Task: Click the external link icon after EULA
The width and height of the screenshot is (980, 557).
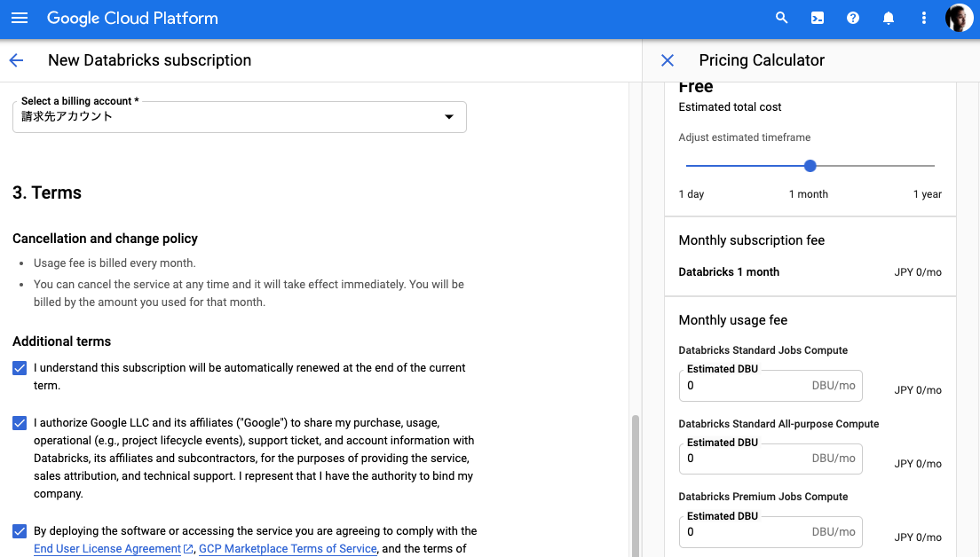Action: pos(188,549)
